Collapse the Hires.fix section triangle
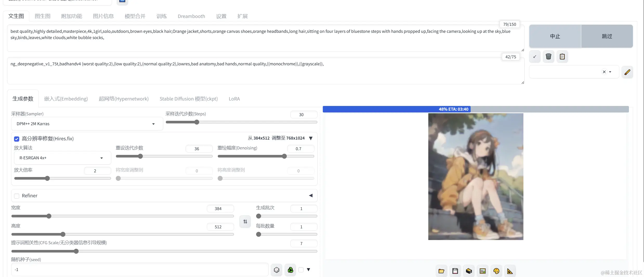Screen dimensions: 644x277 311,138
